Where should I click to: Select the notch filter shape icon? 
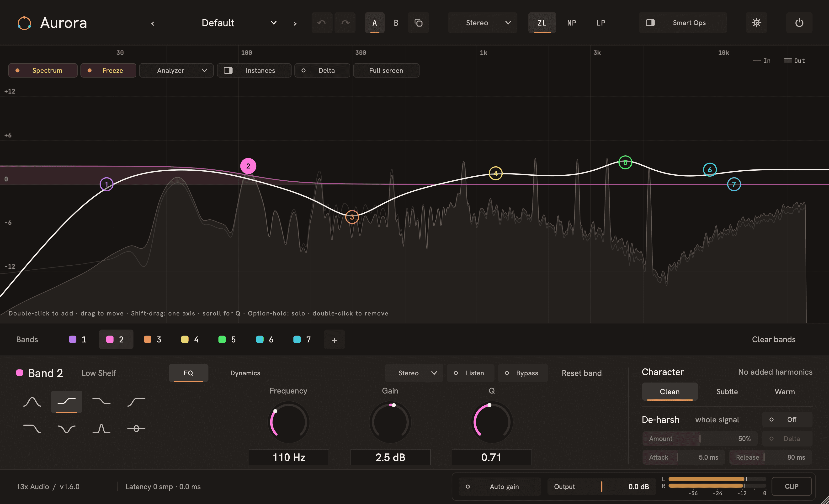coord(67,429)
